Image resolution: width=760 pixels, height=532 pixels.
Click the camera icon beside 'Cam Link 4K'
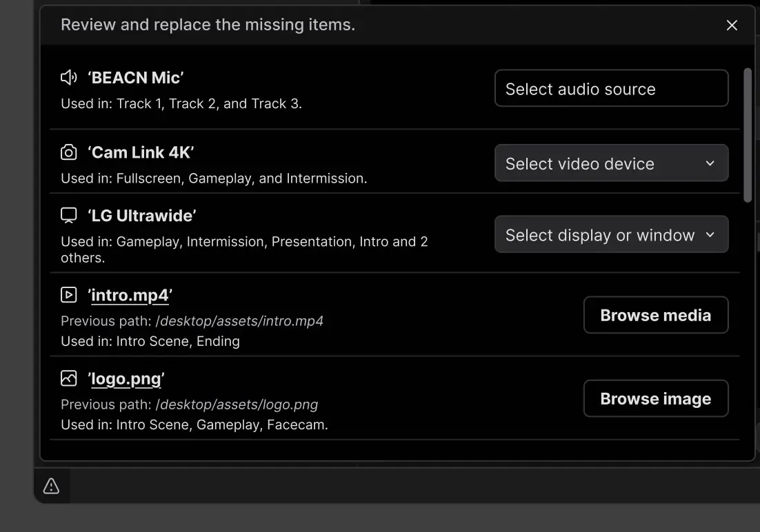pos(68,152)
